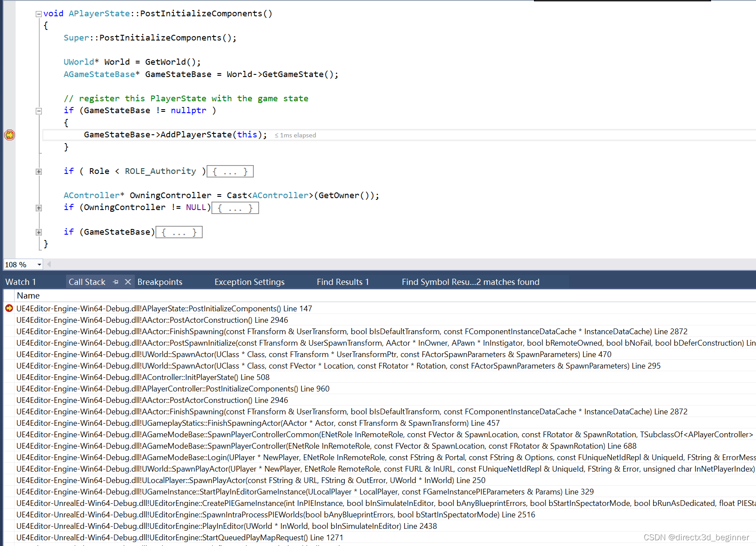This screenshot has height=546, width=756.
Task: Select first AActor::PostActorConstruction Line 2946 frame
Action: click(152, 320)
